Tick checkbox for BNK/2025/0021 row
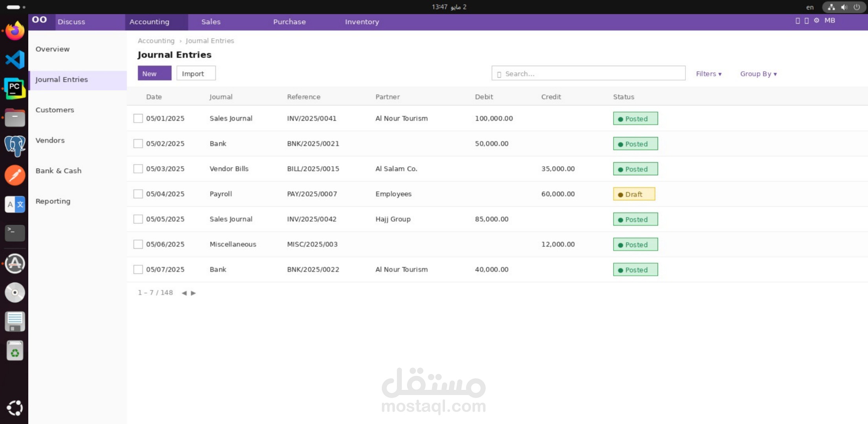Image resolution: width=868 pixels, height=424 pixels. tap(138, 143)
